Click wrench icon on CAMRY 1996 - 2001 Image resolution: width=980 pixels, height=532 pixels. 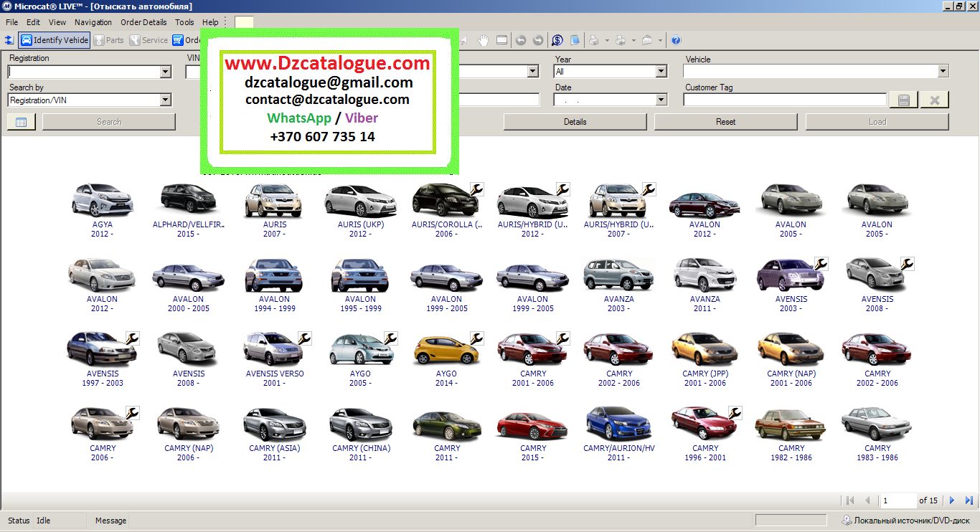(x=735, y=413)
